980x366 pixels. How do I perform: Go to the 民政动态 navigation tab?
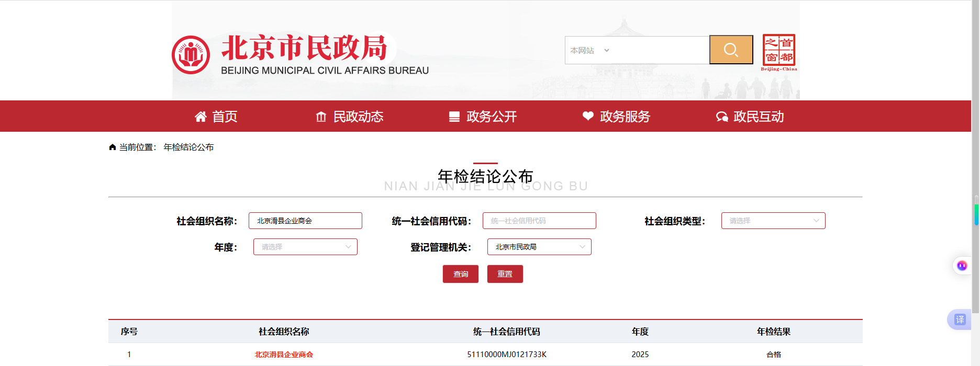click(349, 117)
